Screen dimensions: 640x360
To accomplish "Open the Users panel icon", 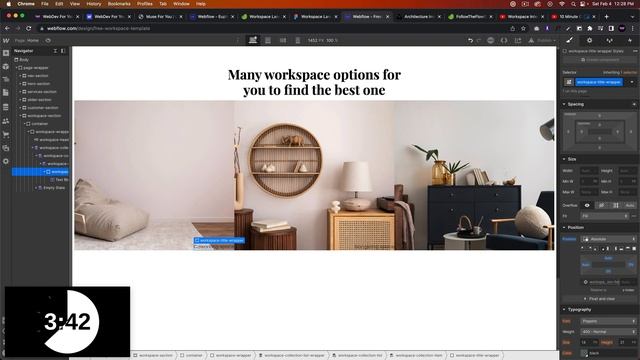I will [6, 121].
